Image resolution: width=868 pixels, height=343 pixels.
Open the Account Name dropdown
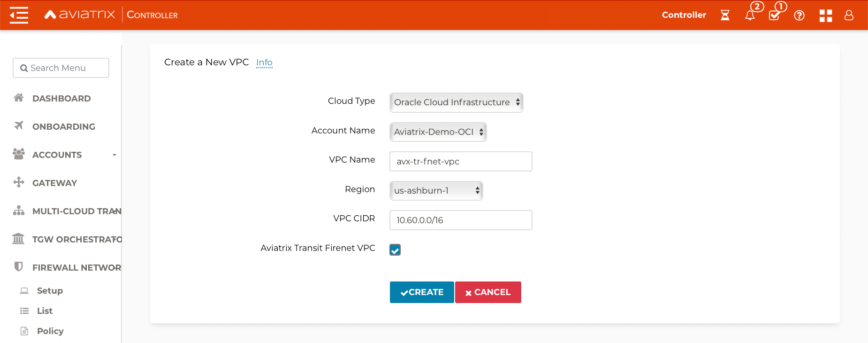(x=437, y=132)
